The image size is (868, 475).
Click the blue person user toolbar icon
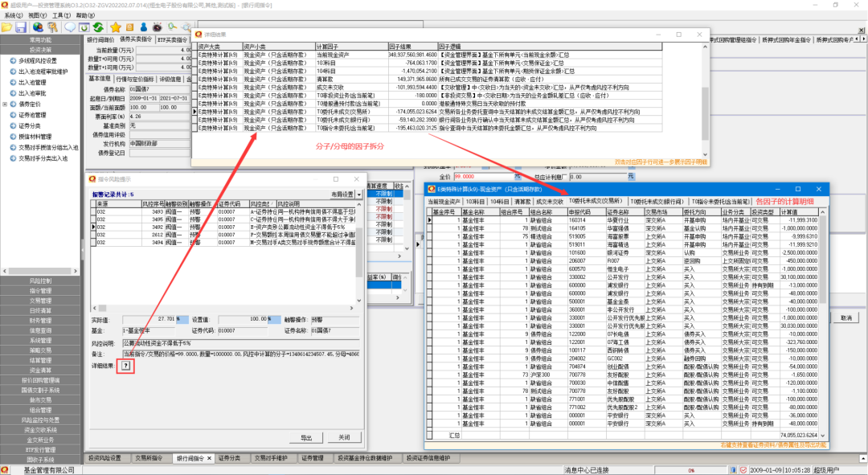pos(143,27)
